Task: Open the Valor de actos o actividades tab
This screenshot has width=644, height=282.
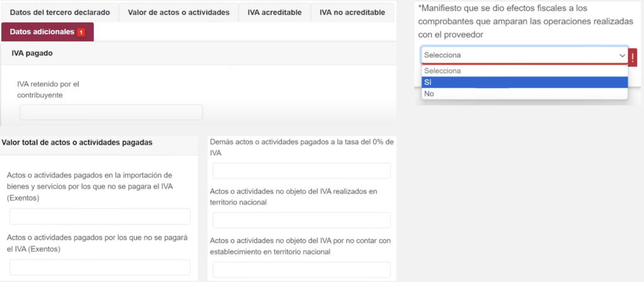Action: click(x=178, y=13)
